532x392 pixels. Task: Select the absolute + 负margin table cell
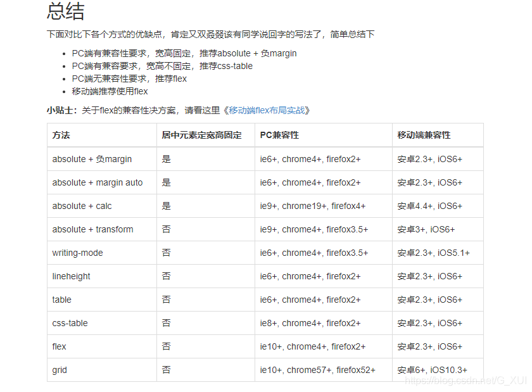[x=92, y=159]
